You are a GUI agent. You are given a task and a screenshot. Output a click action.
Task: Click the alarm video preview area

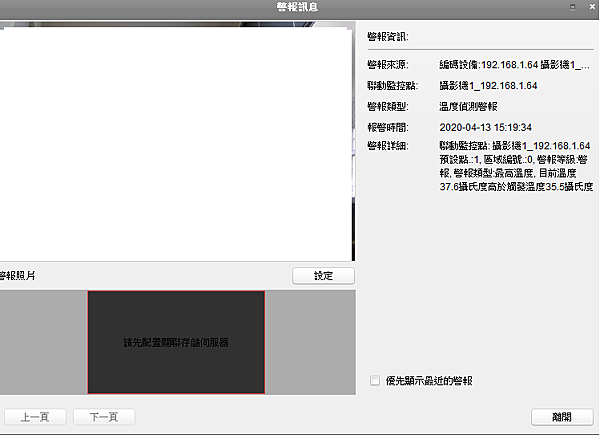tap(177, 142)
